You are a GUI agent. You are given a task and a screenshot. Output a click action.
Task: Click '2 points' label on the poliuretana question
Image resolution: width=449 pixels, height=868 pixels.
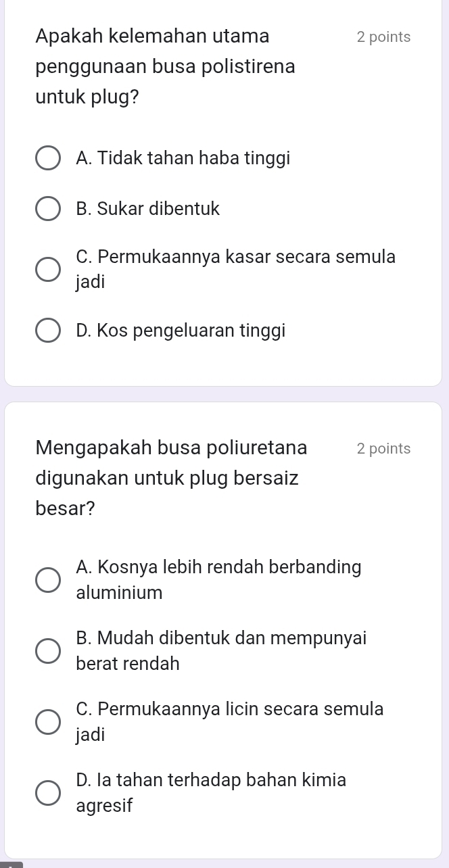click(x=383, y=449)
